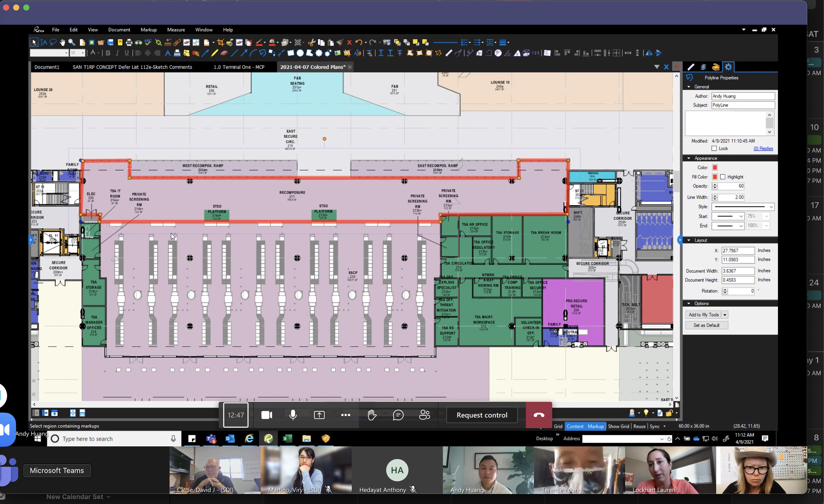Toggle Show Grid in status bar
Viewport: 824px width, 504px height.
click(x=618, y=426)
